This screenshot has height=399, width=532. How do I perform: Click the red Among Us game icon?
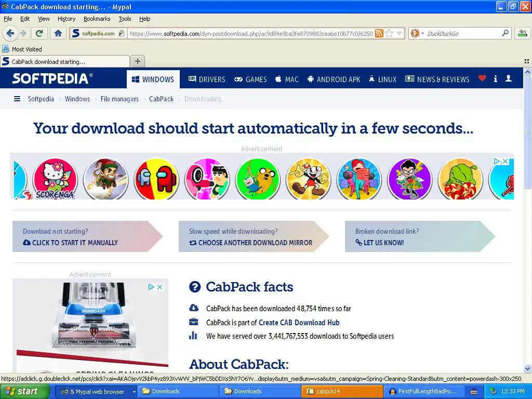(x=156, y=179)
